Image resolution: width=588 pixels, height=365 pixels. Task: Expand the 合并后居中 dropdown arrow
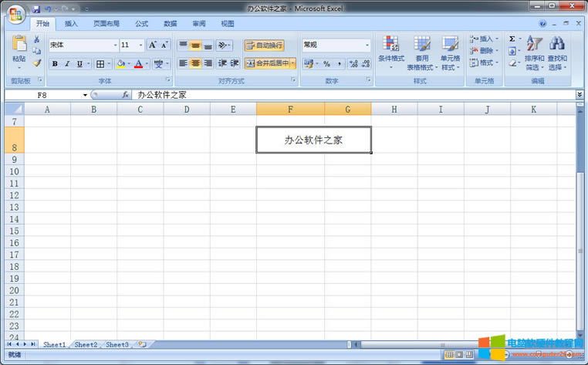click(x=293, y=64)
